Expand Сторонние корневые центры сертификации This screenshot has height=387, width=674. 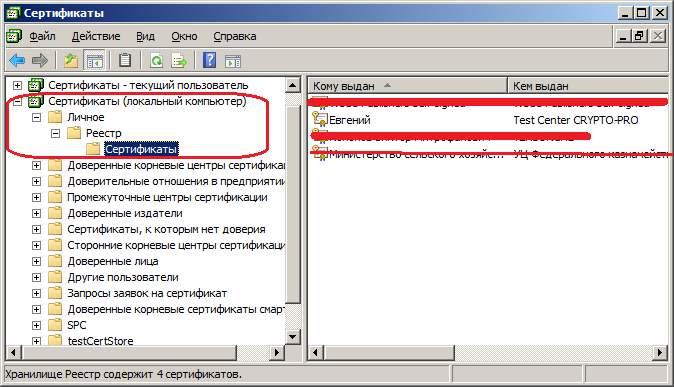(37, 246)
